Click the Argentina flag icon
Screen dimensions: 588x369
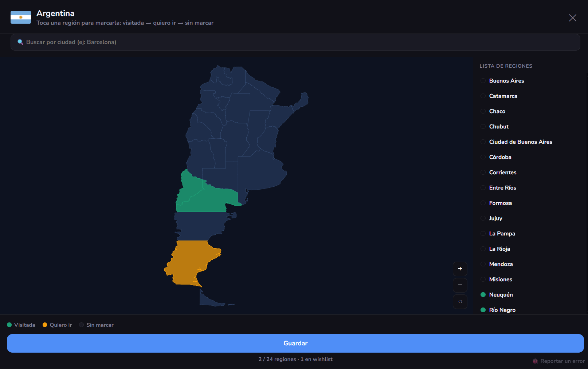click(x=21, y=17)
